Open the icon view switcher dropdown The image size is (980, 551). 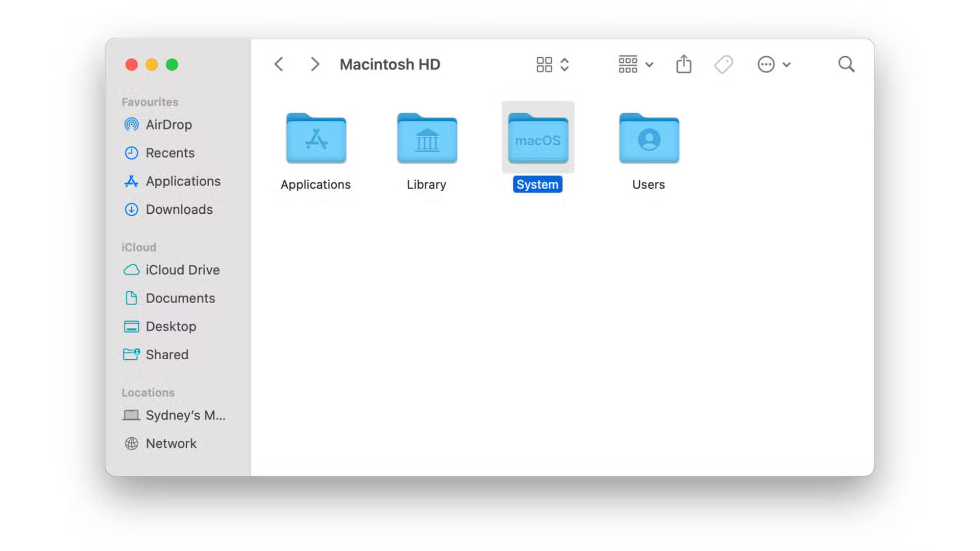(x=552, y=64)
